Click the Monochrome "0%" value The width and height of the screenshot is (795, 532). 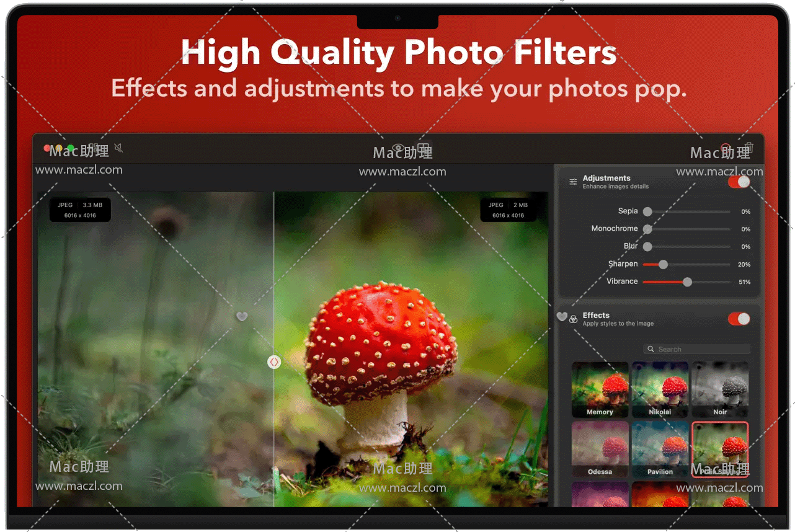click(746, 229)
